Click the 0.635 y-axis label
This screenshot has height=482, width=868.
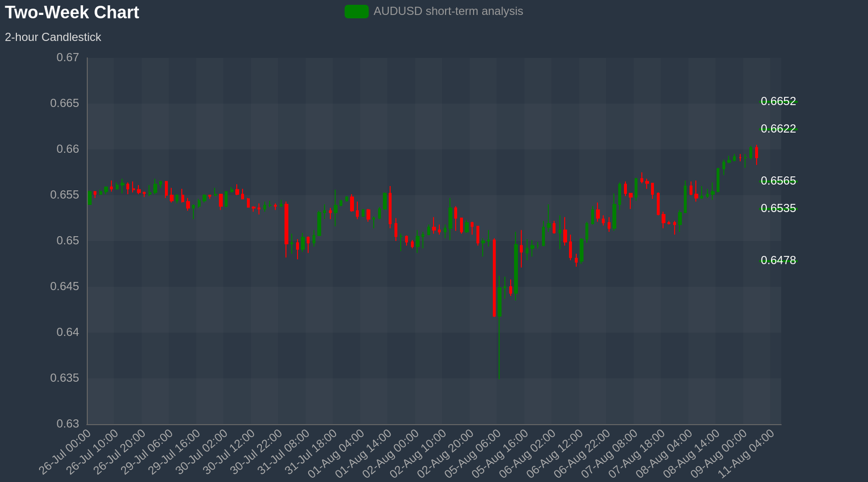tap(65, 378)
